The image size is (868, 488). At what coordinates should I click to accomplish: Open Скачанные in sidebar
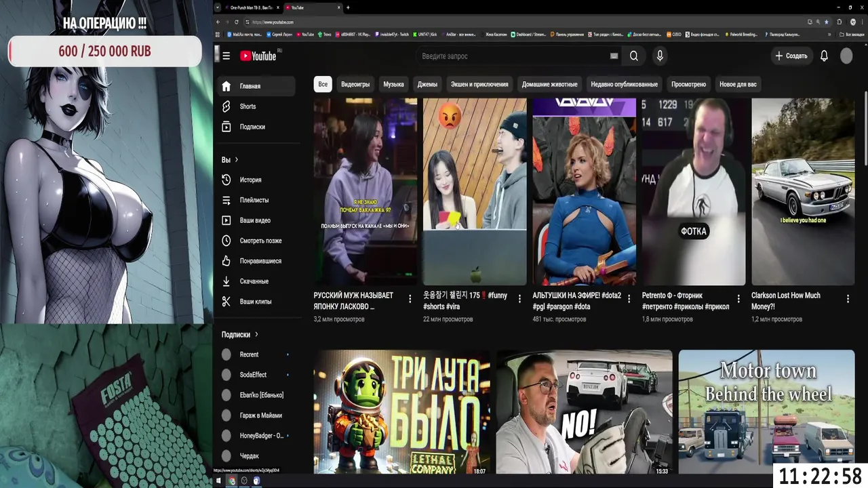point(258,281)
